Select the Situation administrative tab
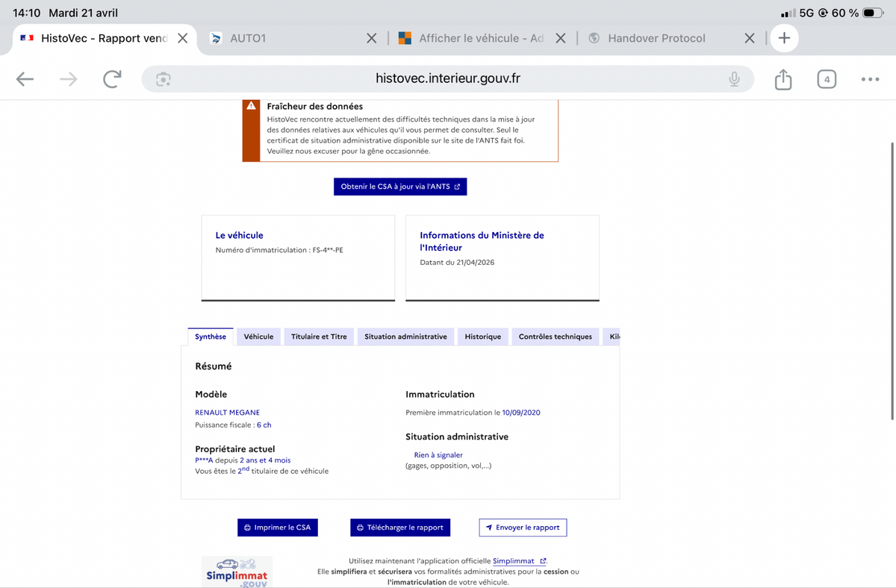Viewport: 896px width, 588px height. [405, 337]
